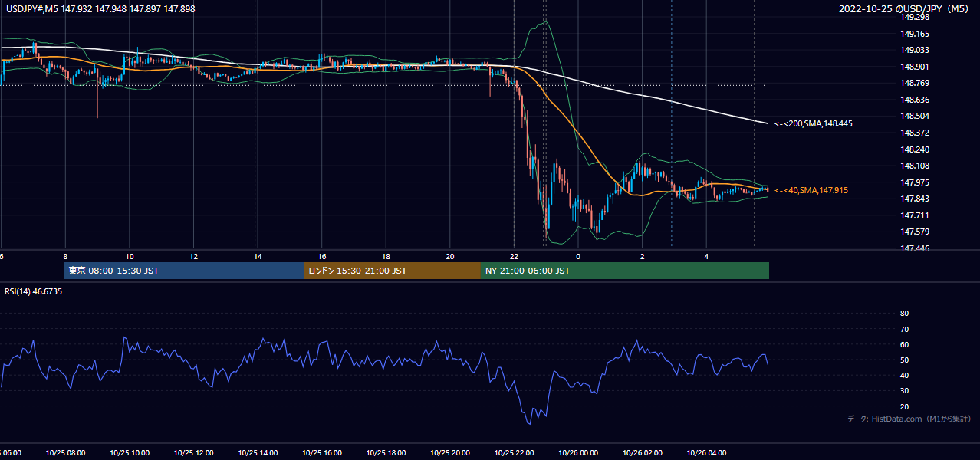980x460 pixels.
Task: Click hour tick 8 under the price chart
Action: pyautogui.click(x=66, y=257)
